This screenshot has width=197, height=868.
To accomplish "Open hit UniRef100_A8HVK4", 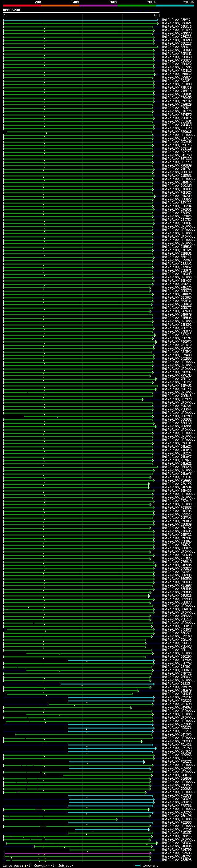I will 177,20.
